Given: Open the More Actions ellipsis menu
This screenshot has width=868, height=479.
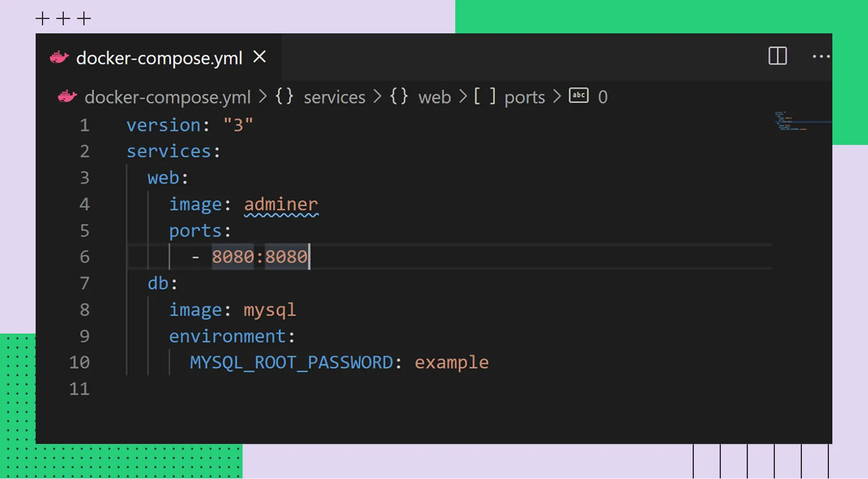Looking at the screenshot, I should click(x=820, y=56).
